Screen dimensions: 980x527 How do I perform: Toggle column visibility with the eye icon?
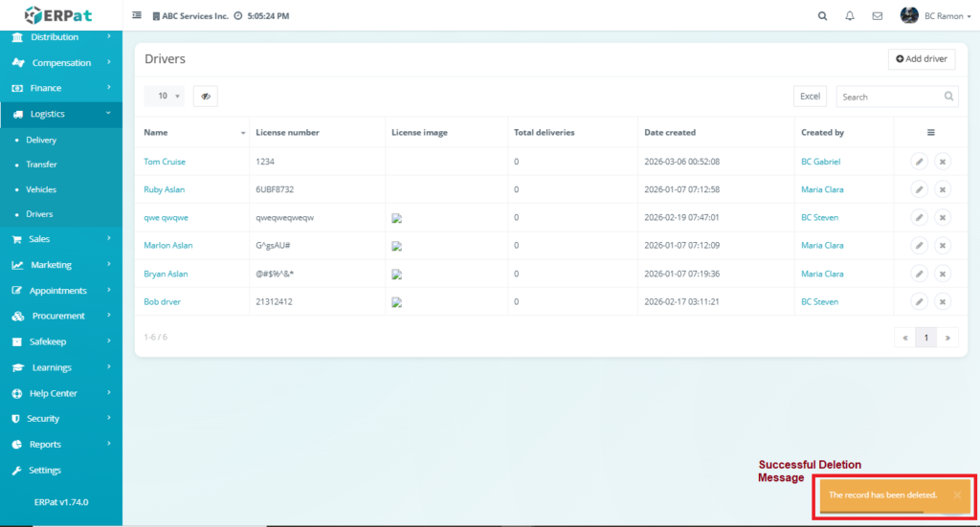[206, 97]
